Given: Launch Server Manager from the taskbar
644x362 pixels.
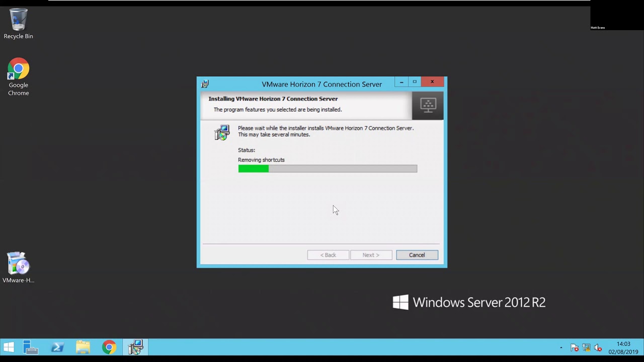Looking at the screenshot, I should click(31, 347).
